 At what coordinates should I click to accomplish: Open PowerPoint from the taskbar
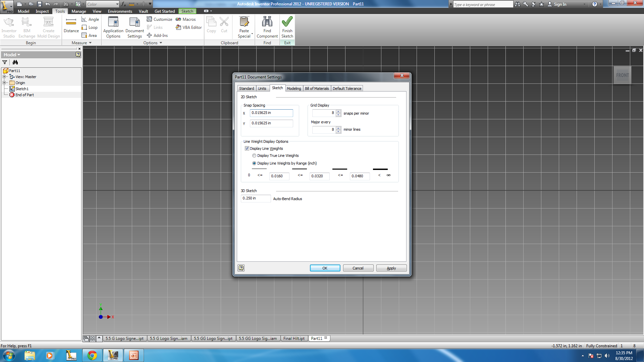tap(134, 355)
